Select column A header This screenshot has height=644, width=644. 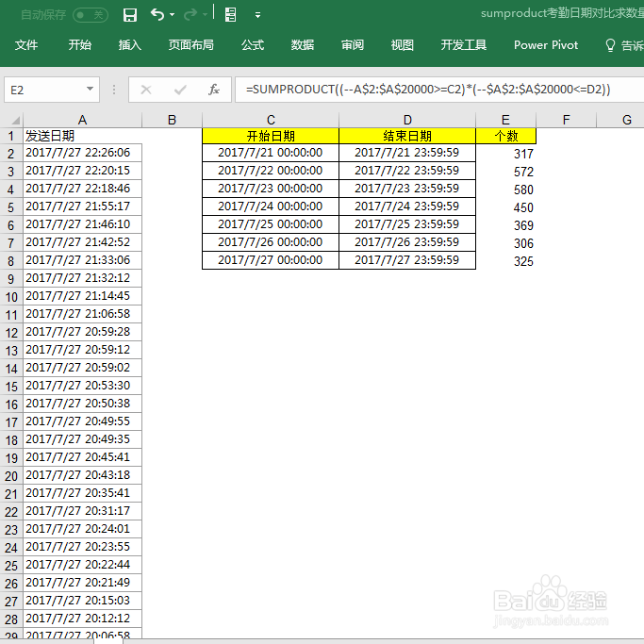83,120
